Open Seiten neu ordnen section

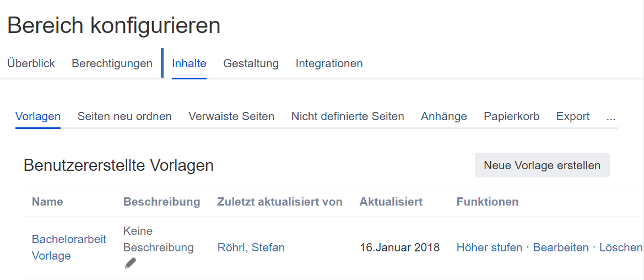(x=125, y=116)
